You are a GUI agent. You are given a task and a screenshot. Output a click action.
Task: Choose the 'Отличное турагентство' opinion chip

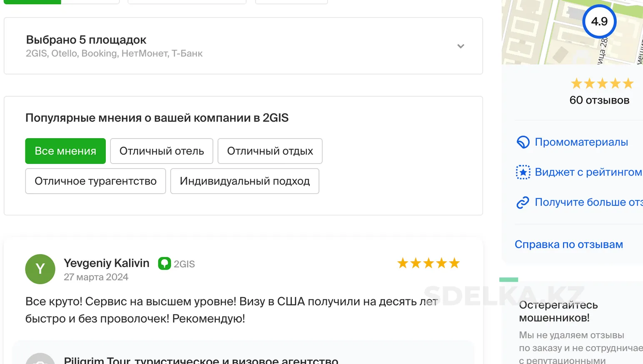[x=95, y=181]
